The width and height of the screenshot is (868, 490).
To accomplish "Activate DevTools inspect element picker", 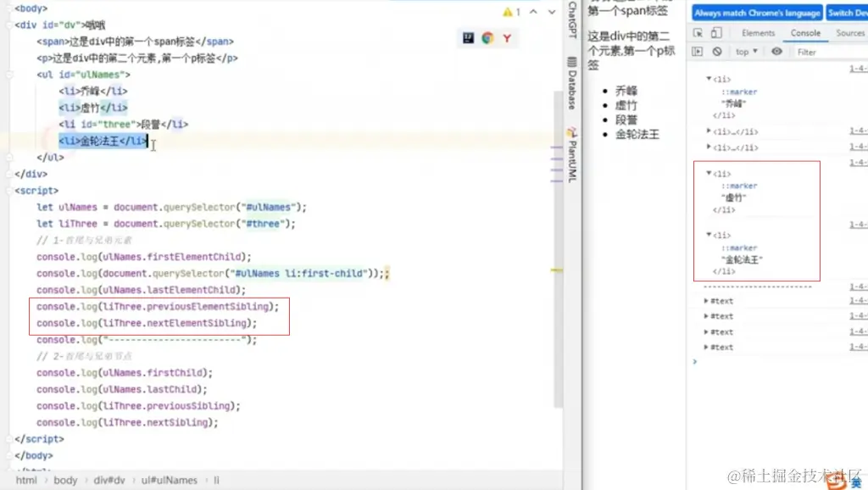I will click(698, 33).
